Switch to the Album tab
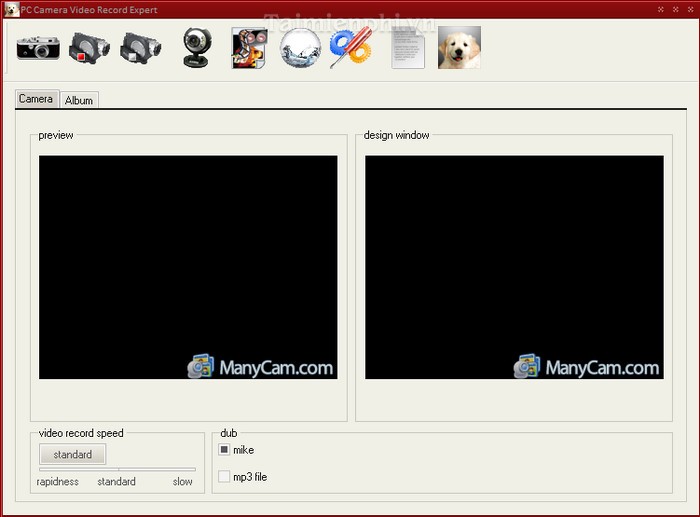The image size is (700, 517). (79, 100)
